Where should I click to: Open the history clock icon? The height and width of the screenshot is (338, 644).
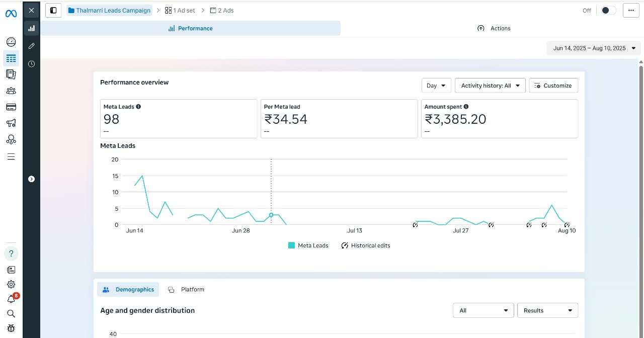pos(32,64)
